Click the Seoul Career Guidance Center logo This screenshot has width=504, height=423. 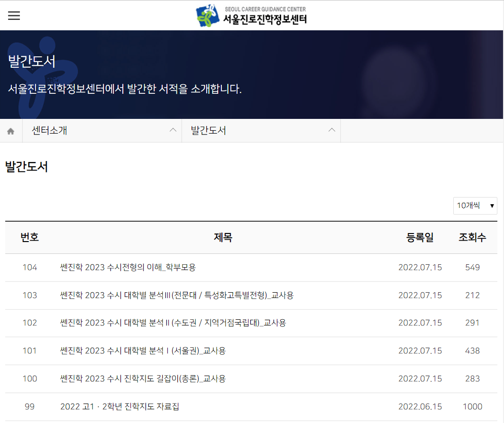click(x=251, y=16)
